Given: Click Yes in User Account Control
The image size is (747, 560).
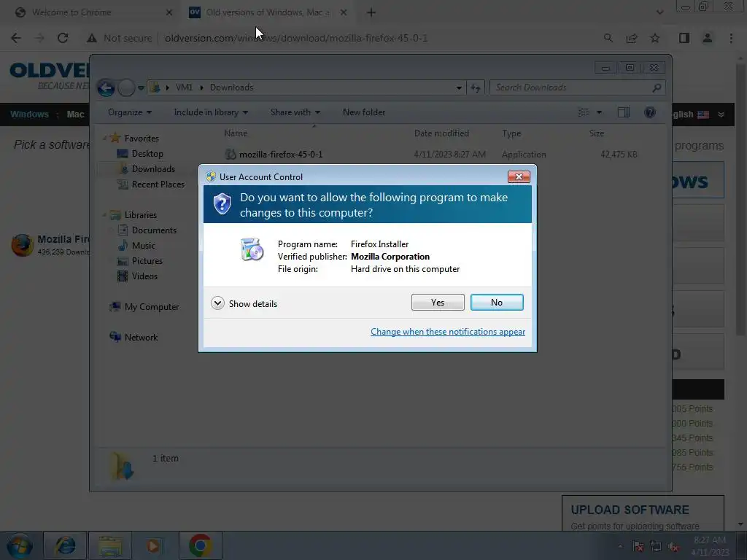Looking at the screenshot, I should pyautogui.click(x=438, y=303).
